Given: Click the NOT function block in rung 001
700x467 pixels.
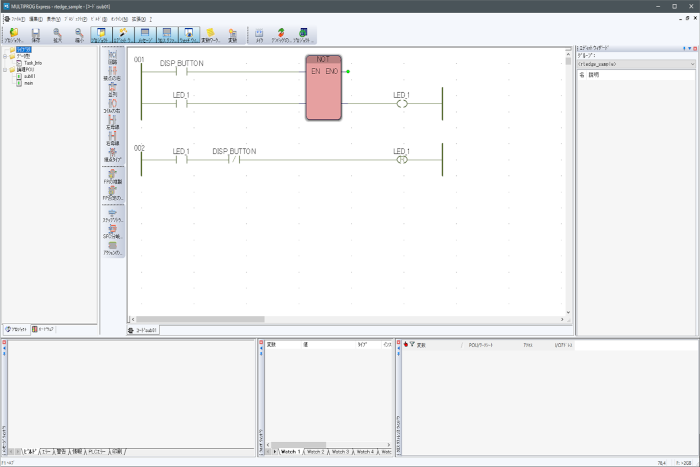Looking at the screenshot, I should click(x=323, y=88).
